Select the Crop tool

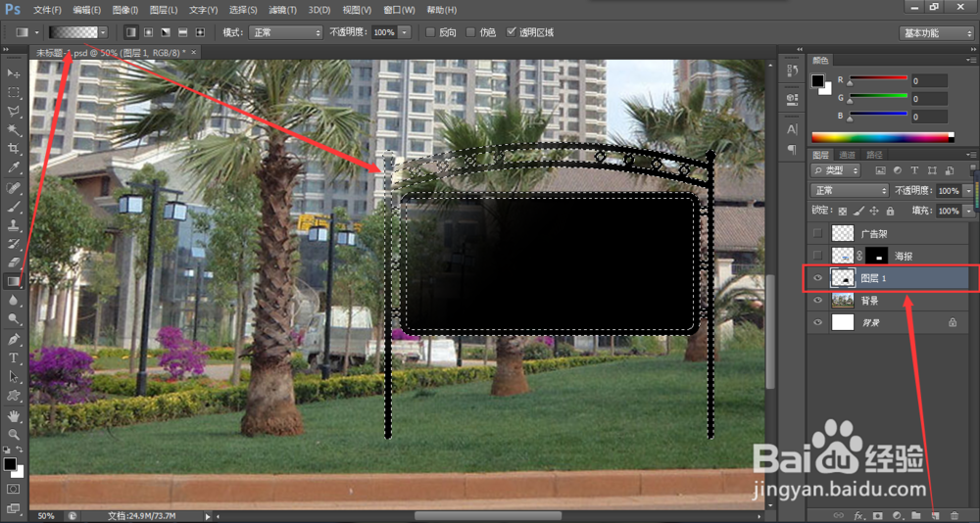point(13,148)
